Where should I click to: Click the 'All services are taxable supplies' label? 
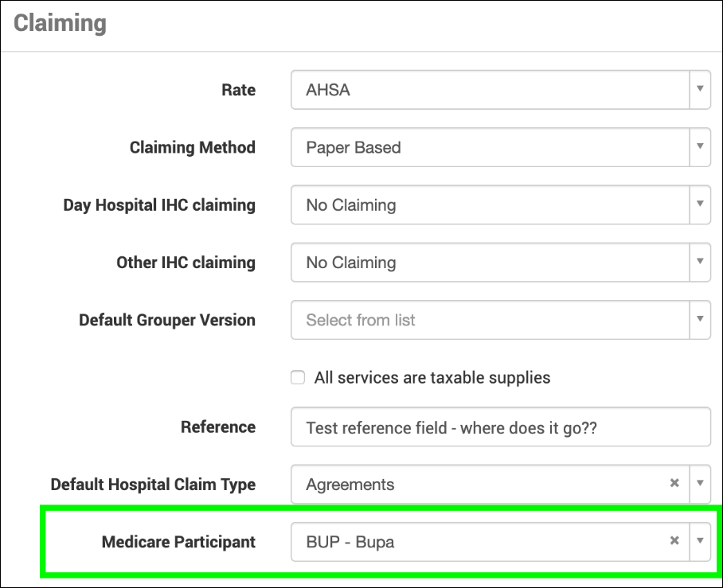pyautogui.click(x=432, y=378)
